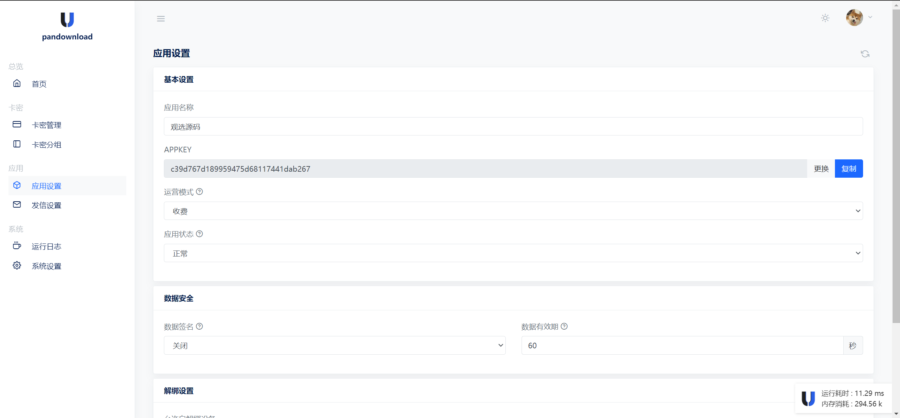The width and height of the screenshot is (900, 418).
Task: Open the user avatar menu
Action: point(855,18)
